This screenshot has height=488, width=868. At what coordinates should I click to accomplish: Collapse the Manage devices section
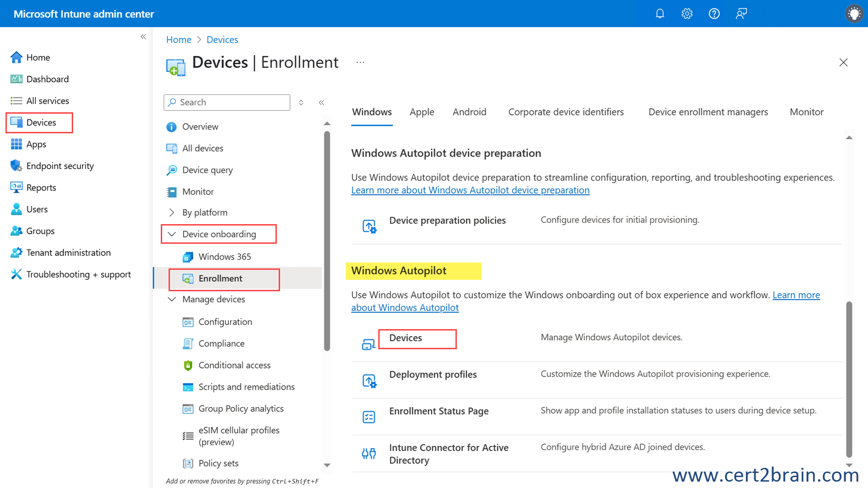[x=172, y=299]
